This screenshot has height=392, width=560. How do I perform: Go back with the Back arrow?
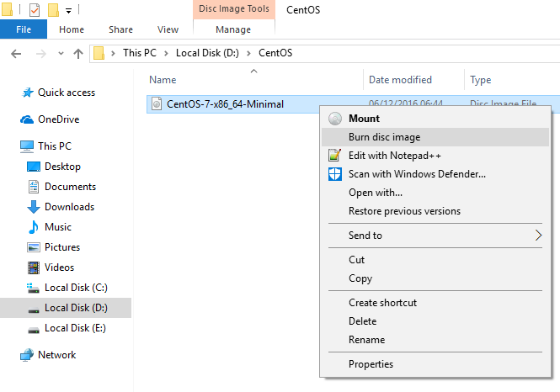(16, 54)
